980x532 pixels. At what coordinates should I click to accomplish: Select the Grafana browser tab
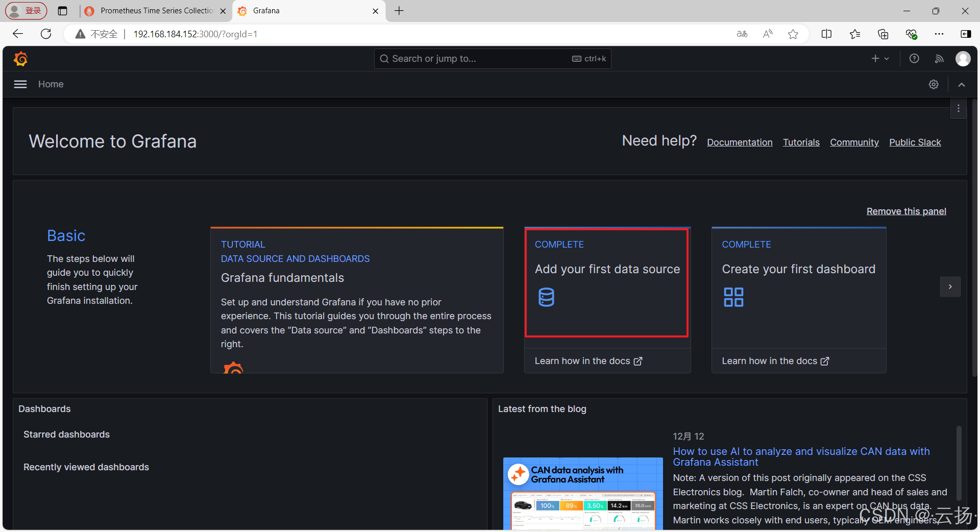pyautogui.click(x=309, y=11)
